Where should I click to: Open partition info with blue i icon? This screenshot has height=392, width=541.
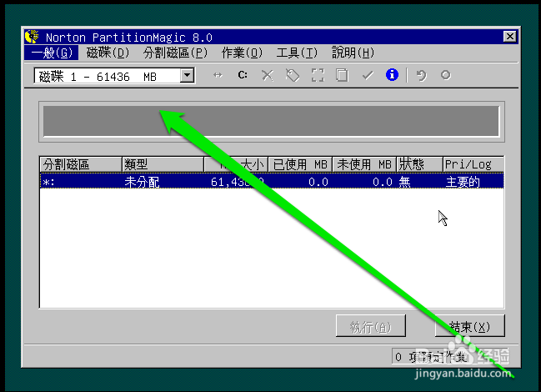[392, 75]
